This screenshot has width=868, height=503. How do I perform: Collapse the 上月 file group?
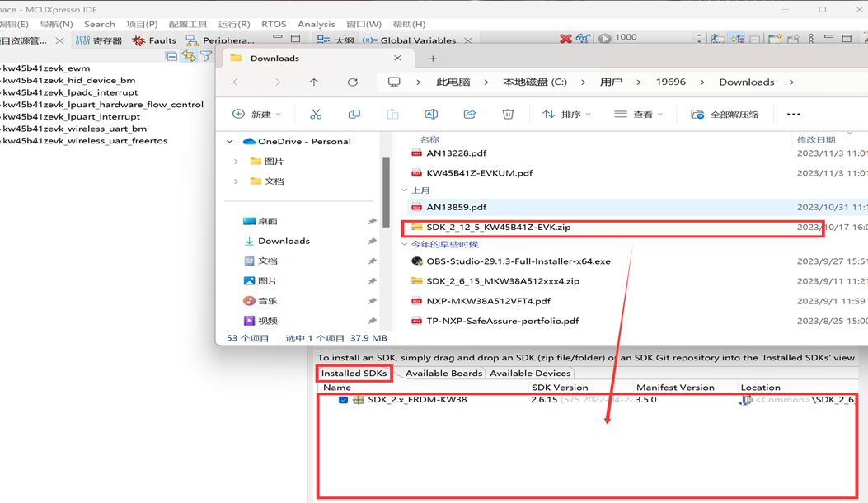tap(405, 190)
